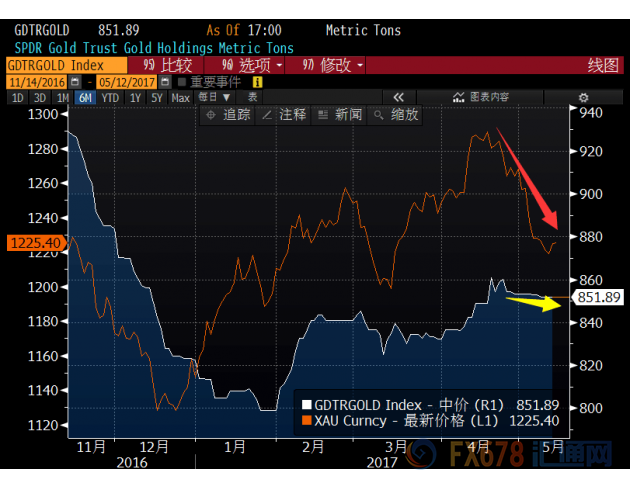Click the 1225.40 left axis price tag
The width and height of the screenshot is (630, 490).
click(36, 243)
